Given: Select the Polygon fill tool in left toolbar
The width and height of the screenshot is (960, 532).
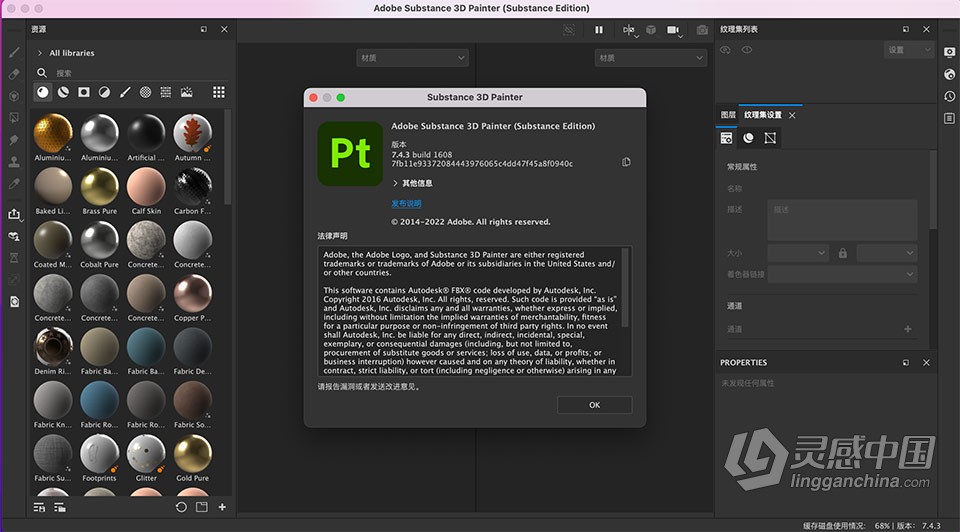Looking at the screenshot, I should [14, 118].
